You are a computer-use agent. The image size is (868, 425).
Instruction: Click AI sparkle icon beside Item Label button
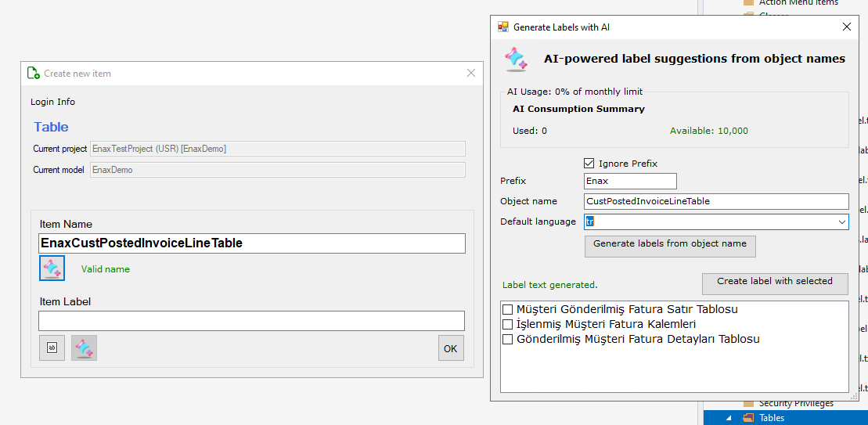click(85, 348)
